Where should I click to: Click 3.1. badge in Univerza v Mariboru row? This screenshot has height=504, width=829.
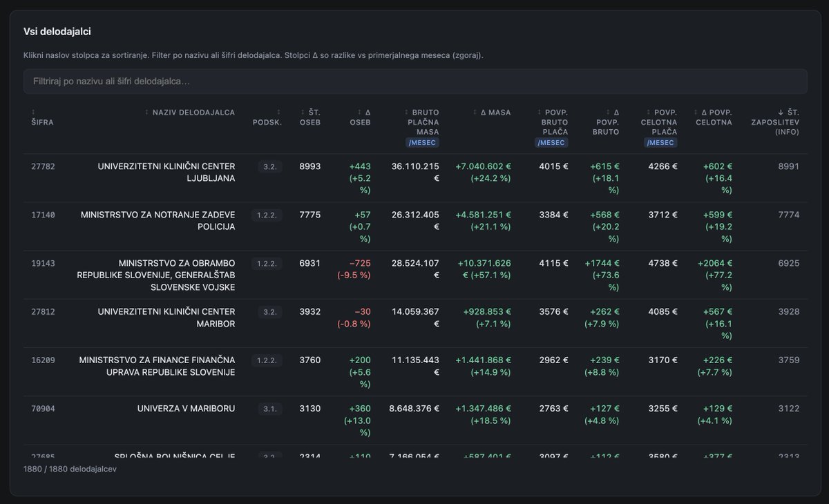tap(270, 409)
